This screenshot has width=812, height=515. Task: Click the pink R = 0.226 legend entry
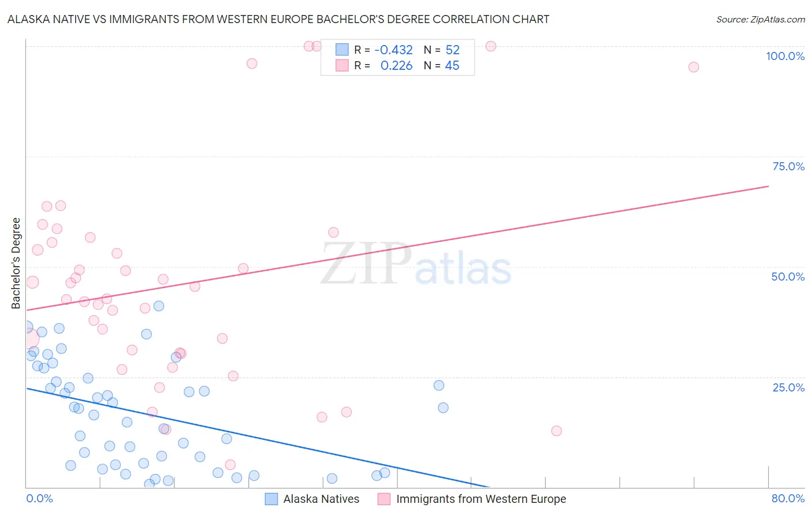point(383,65)
